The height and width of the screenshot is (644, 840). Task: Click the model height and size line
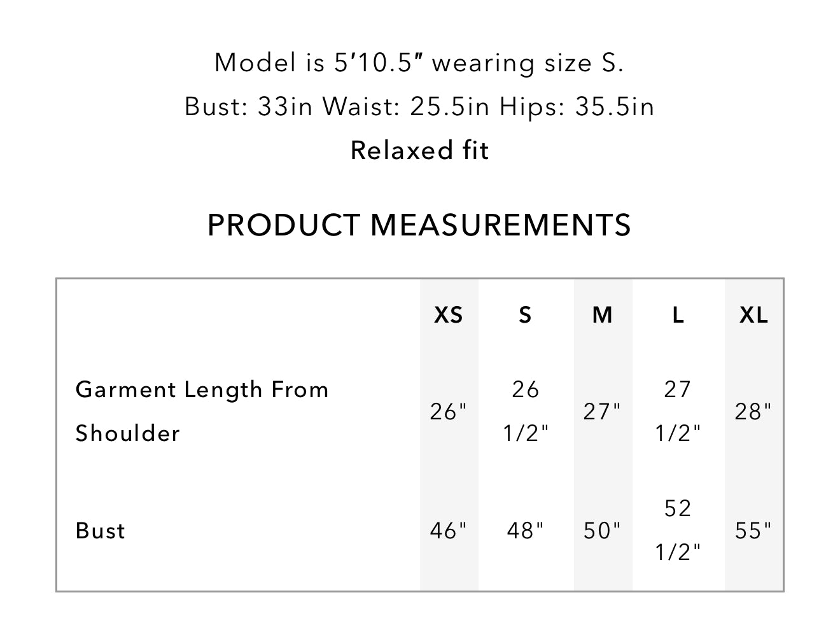[419, 62]
